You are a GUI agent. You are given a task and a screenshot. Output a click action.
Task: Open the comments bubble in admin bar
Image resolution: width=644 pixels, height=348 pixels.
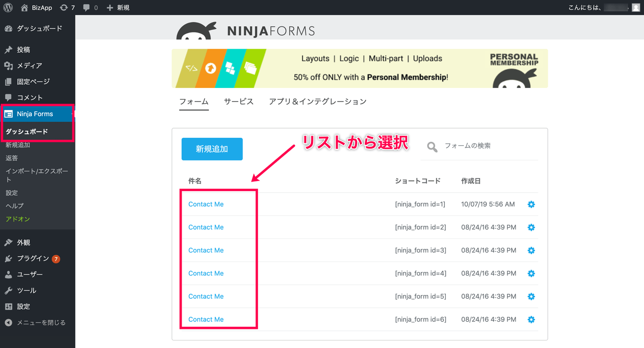point(91,8)
